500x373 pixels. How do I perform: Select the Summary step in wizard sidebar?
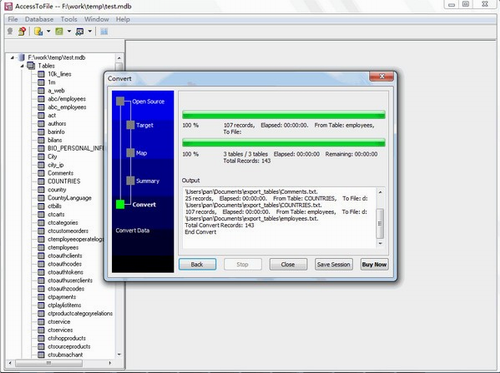pos(148,181)
